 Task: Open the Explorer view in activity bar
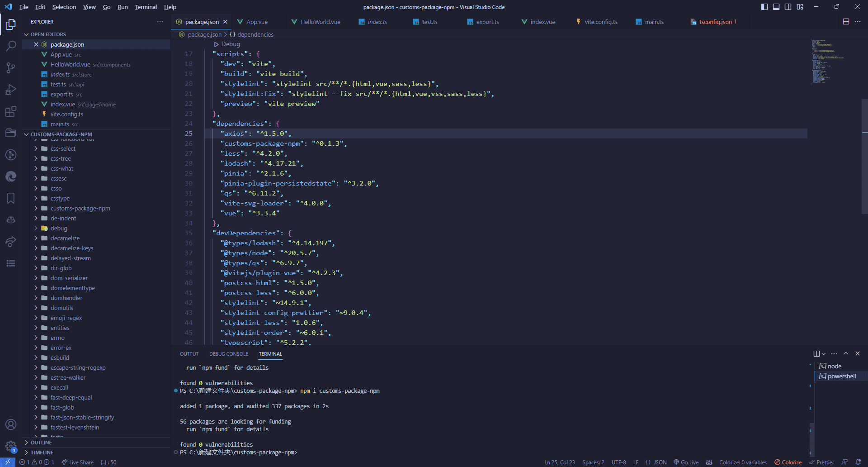[x=11, y=24]
